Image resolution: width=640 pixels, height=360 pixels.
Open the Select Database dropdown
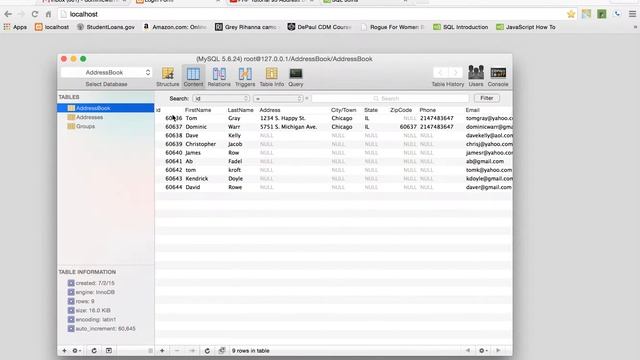(x=106, y=72)
